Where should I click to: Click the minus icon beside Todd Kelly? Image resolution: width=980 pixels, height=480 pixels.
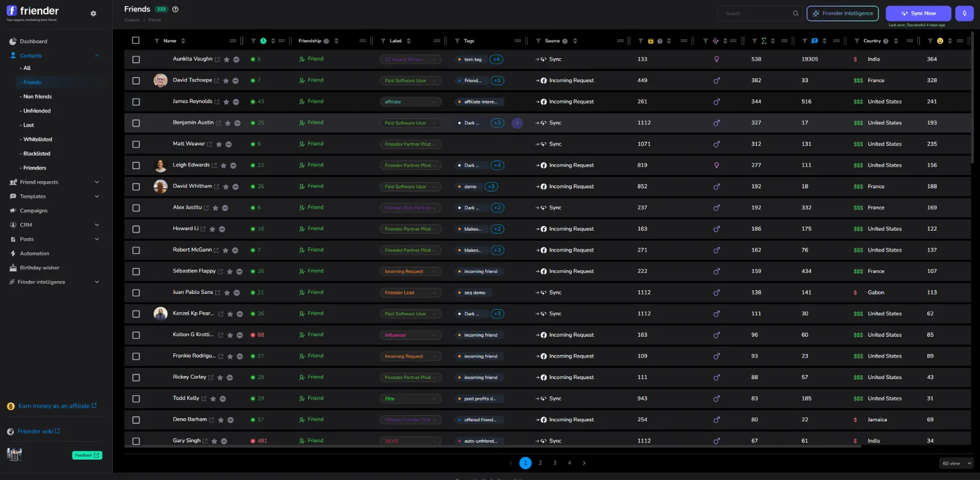(x=223, y=399)
